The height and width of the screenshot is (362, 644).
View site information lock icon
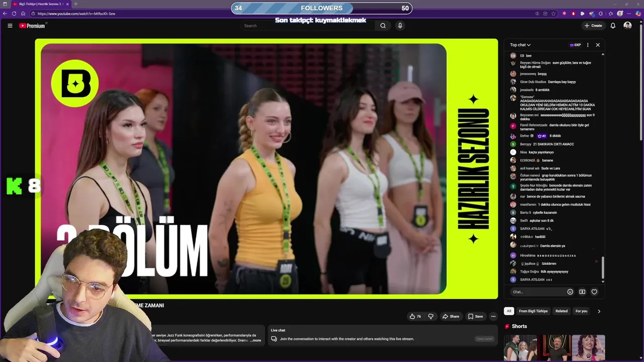pyautogui.click(x=34, y=14)
